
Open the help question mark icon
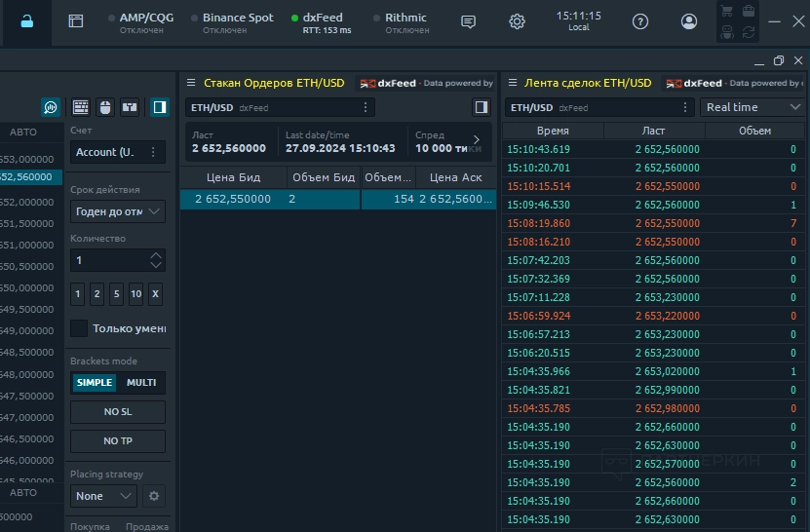pyautogui.click(x=640, y=21)
